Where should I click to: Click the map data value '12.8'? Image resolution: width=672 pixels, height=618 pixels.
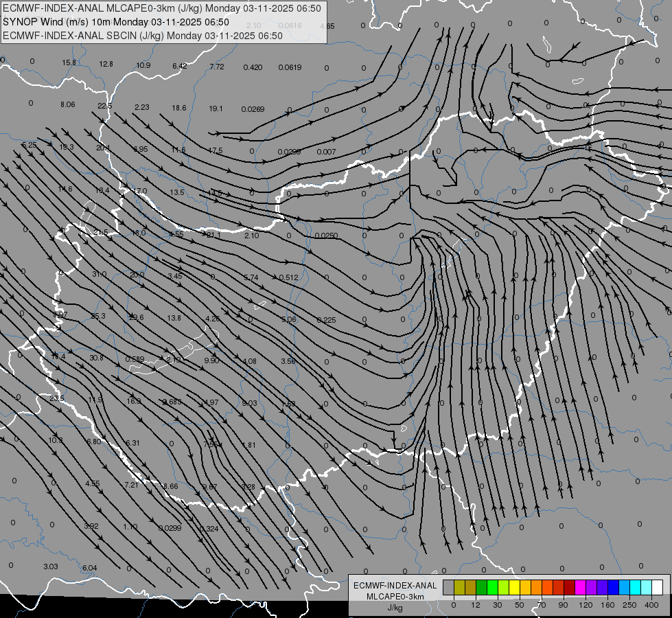(x=106, y=64)
